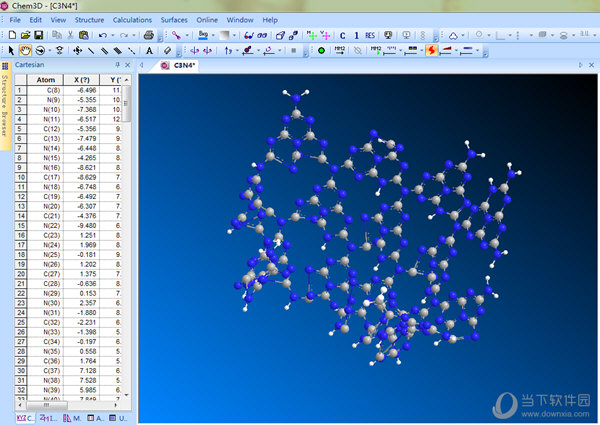Open the Structure Browser side tab
The image size is (600, 425).
5,105
